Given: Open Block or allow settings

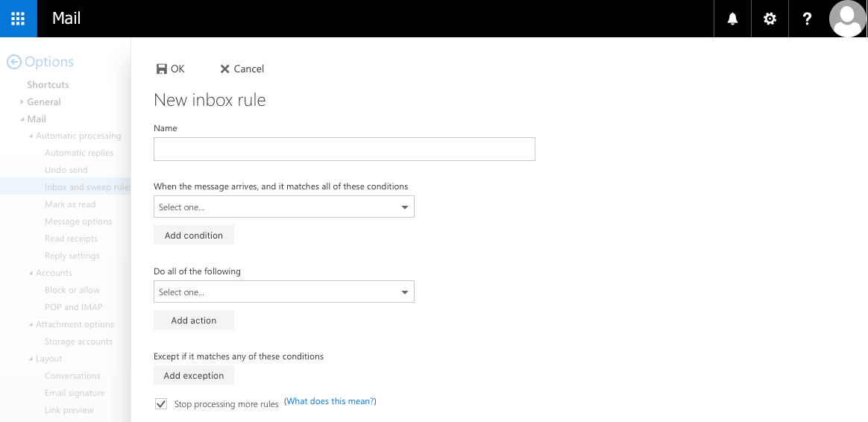Looking at the screenshot, I should tap(72, 290).
